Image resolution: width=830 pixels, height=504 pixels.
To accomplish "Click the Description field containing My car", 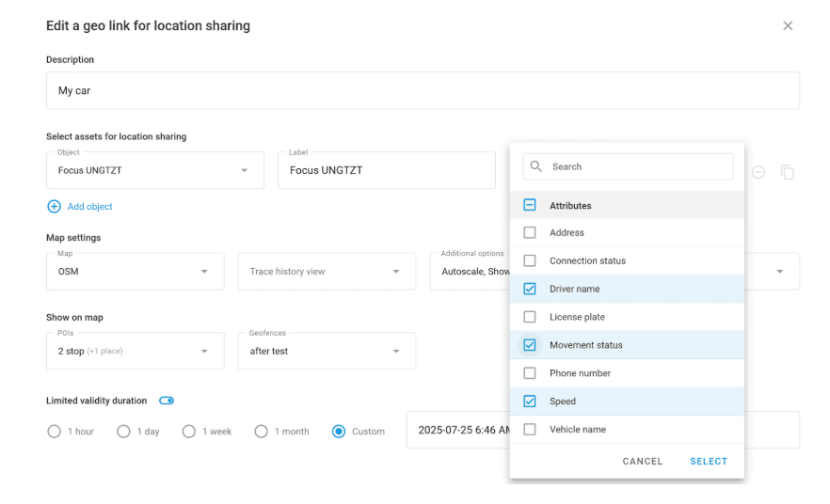I will coord(423,91).
